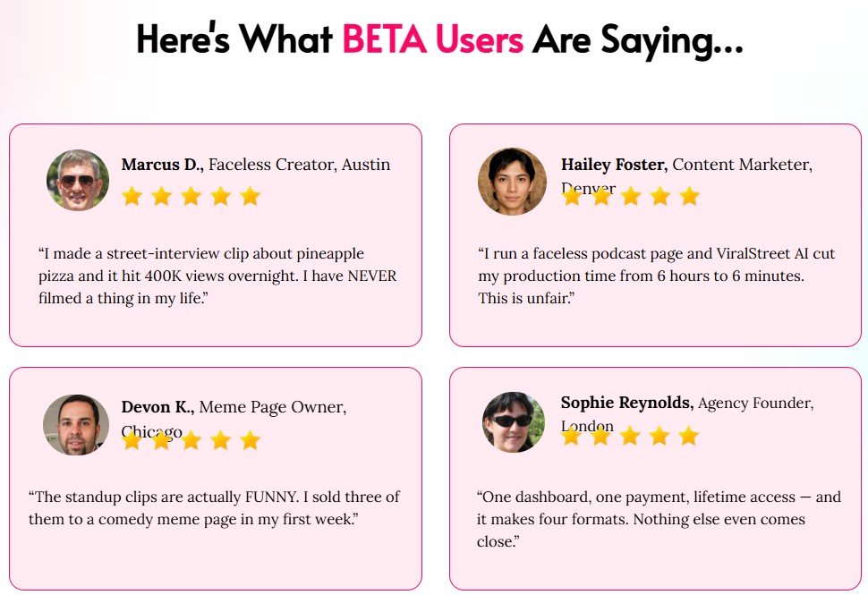Click the last star under Sophie Reynolds
The height and width of the screenshot is (595, 868).
[689, 436]
